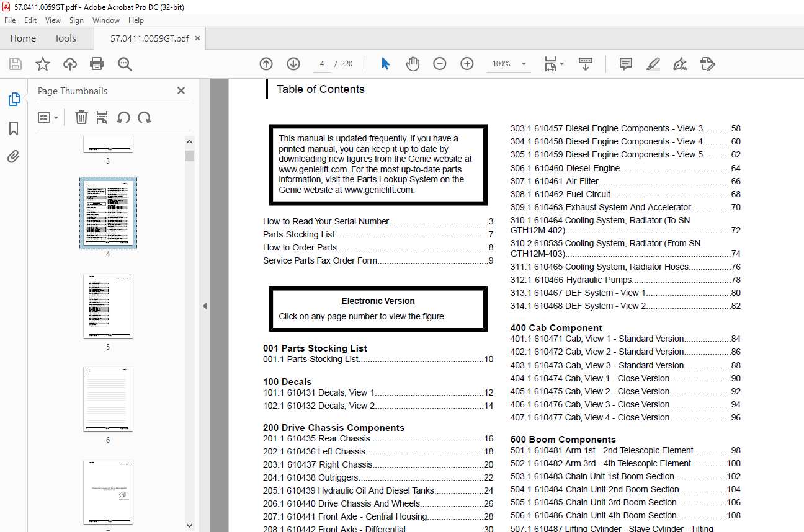Image resolution: width=804 pixels, height=532 pixels.
Task: Select page 5 thumbnail
Action: coord(108,306)
